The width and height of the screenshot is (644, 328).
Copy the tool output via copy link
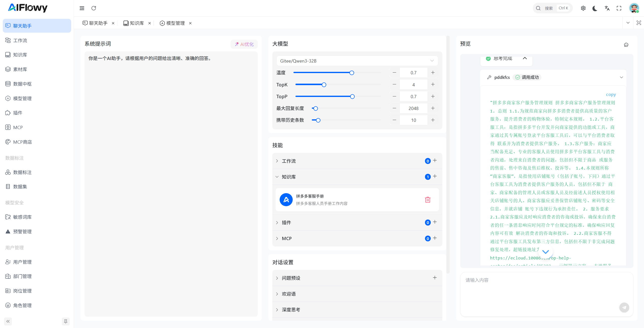tap(611, 94)
